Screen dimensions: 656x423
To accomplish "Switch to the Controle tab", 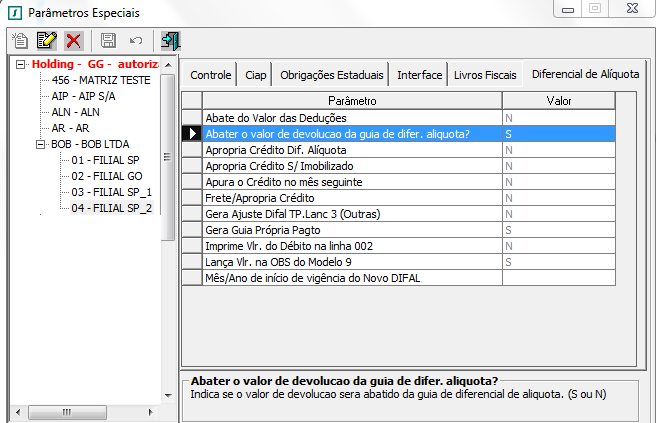I will tap(210, 75).
